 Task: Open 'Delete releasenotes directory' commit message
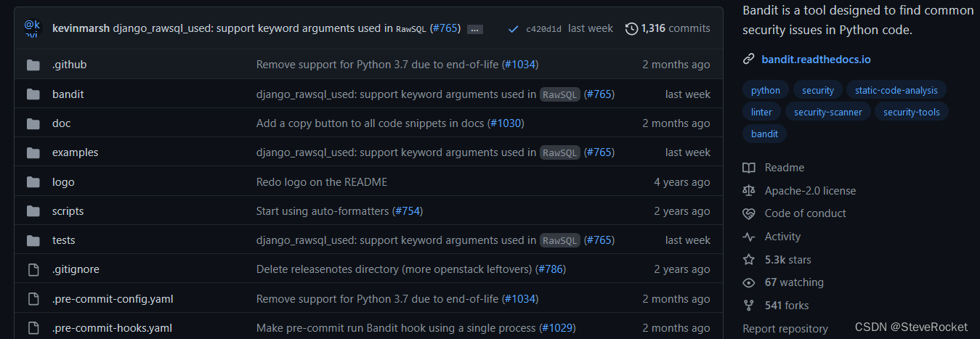394,269
